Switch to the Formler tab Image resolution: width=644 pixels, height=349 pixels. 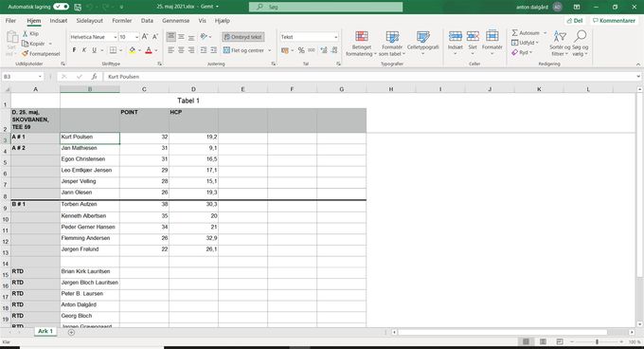121,21
